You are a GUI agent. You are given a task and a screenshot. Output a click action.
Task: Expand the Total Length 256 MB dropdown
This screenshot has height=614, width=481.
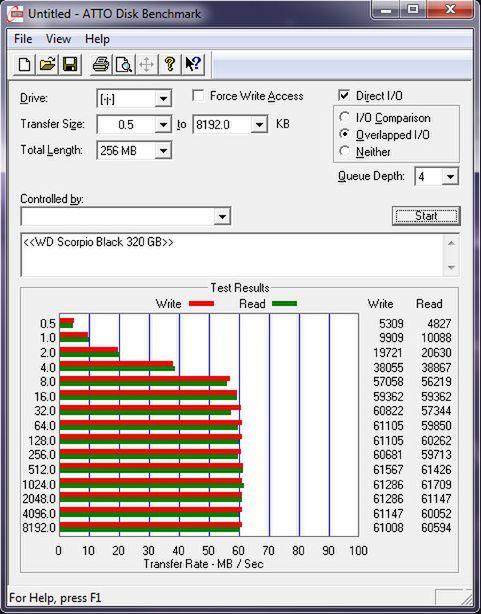(x=163, y=150)
